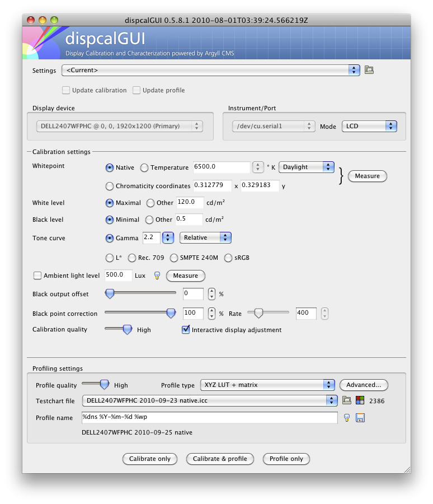Open the Settings <Current> dropdown
The image size is (433, 504).
[211, 70]
